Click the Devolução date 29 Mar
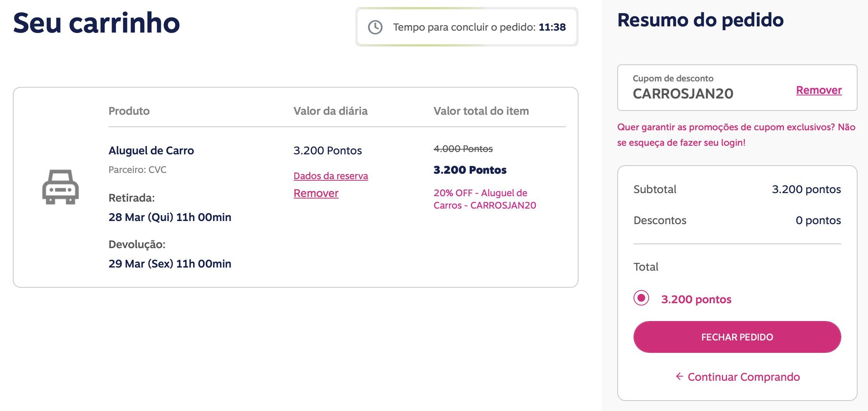This screenshot has width=868, height=411. (170, 264)
